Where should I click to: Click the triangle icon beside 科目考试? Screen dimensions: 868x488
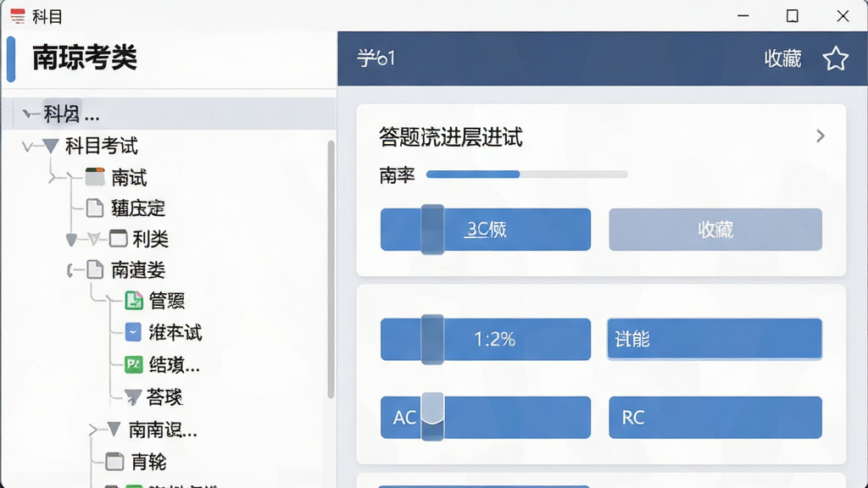coord(50,146)
